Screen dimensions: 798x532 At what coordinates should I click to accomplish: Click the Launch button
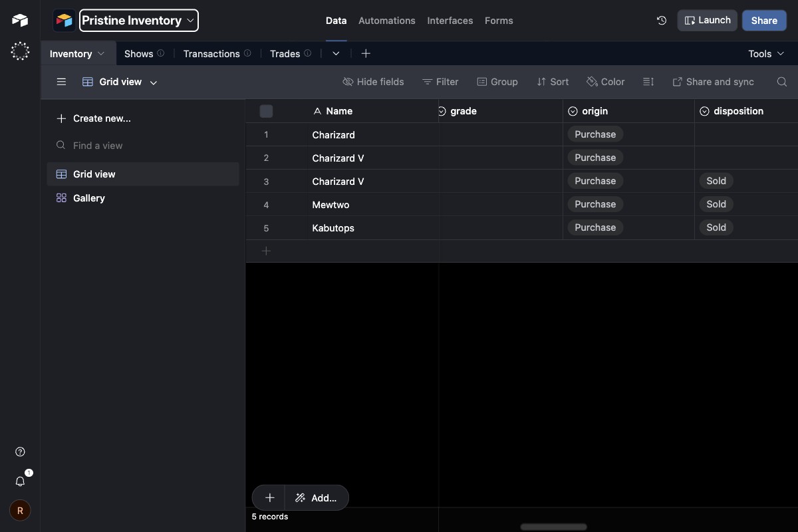707,21
